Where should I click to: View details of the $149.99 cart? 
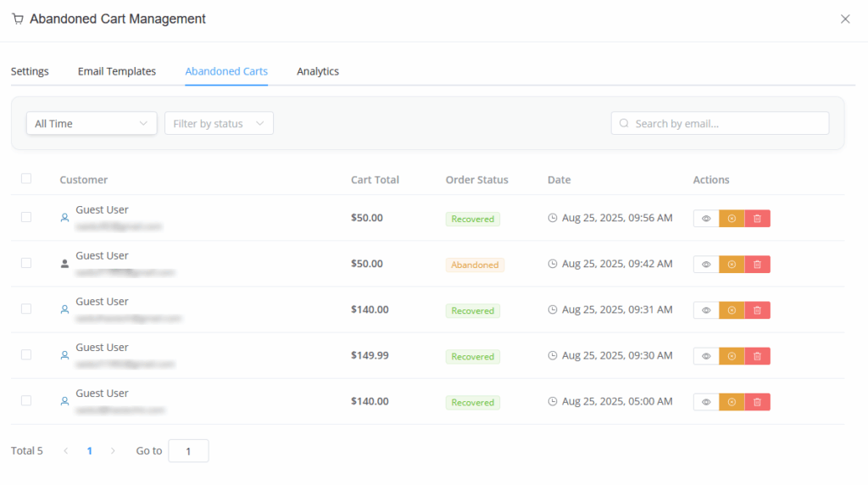tap(706, 356)
